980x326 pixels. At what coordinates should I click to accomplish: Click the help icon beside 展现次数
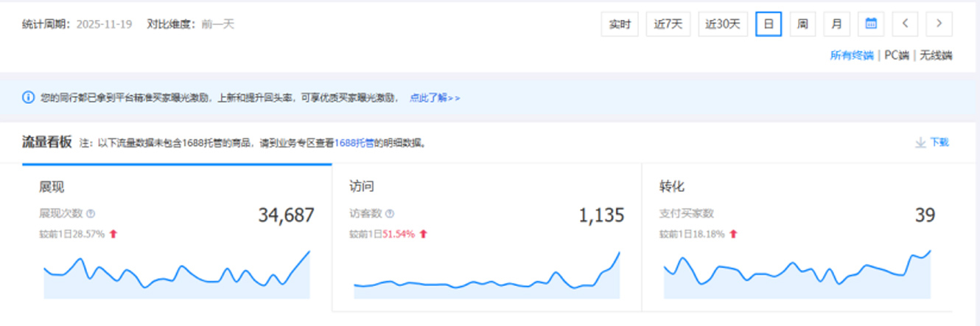coord(91,214)
